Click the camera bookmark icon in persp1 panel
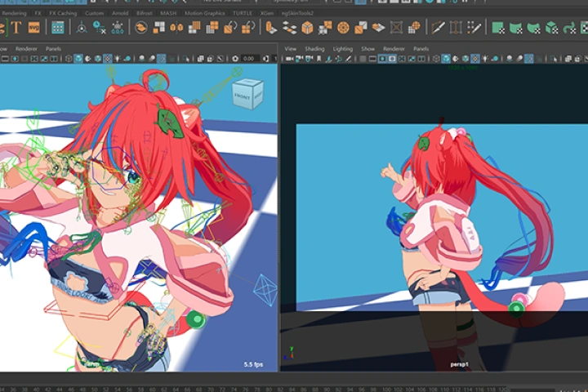This screenshot has height=392, width=588. [318, 59]
